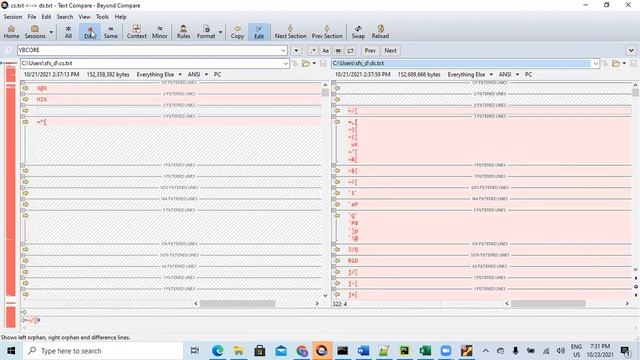Expand the Format dropdown arrow
The height and width of the screenshot is (360, 640).
point(220,32)
